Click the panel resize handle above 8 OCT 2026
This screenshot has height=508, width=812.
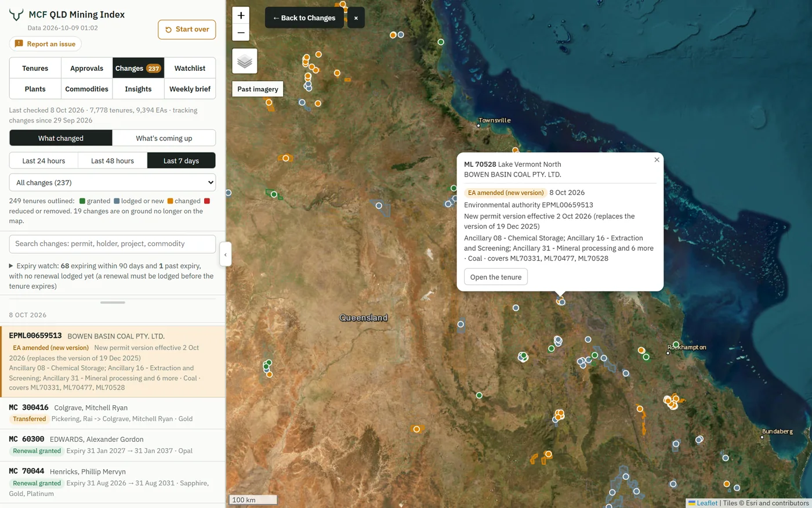113,302
